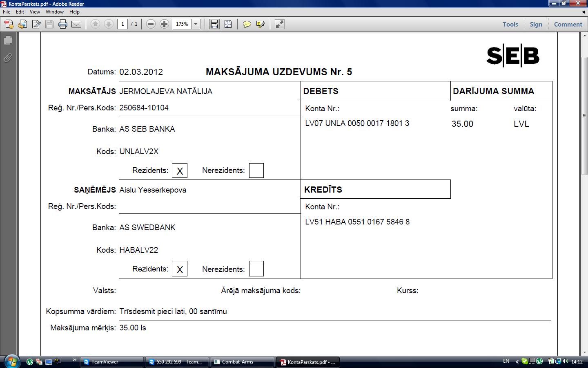The width and height of the screenshot is (588, 368).
Task: Click the page number input field
Action: [x=122, y=24]
